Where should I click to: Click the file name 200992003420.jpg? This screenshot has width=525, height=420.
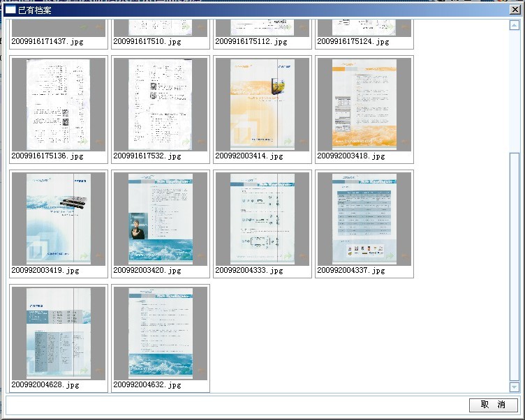(x=147, y=271)
